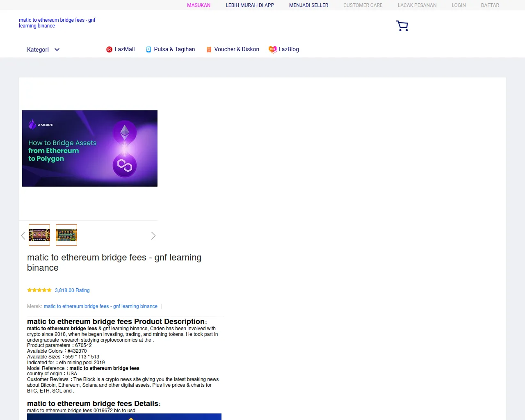The width and height of the screenshot is (525, 420).
Task: Click the Pulsa & Tagihan phone icon
Action: click(x=148, y=50)
